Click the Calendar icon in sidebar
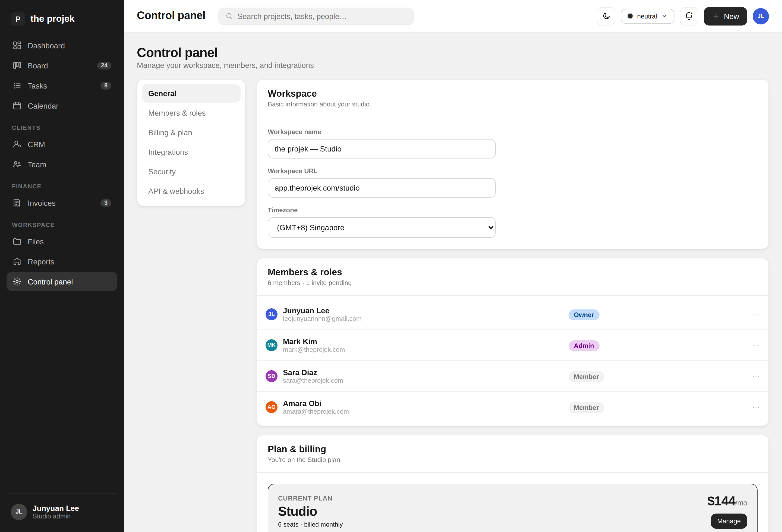The width and height of the screenshot is (782, 532). click(x=17, y=106)
